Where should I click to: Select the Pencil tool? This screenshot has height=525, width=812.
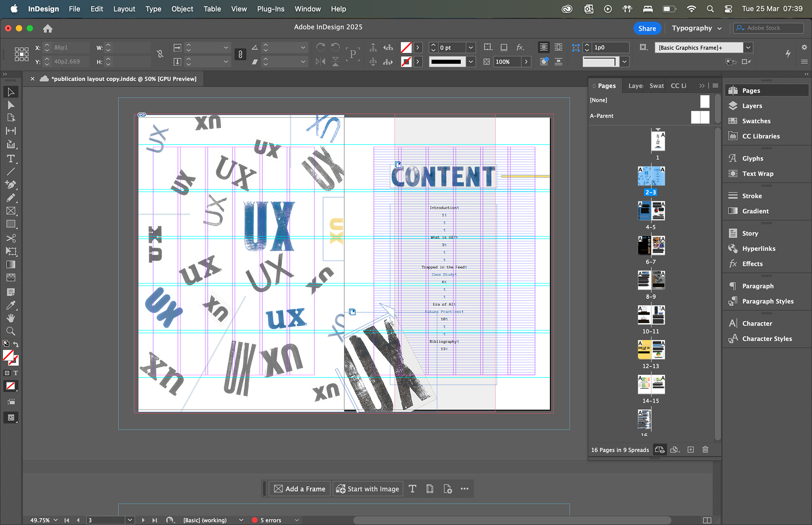click(x=11, y=198)
